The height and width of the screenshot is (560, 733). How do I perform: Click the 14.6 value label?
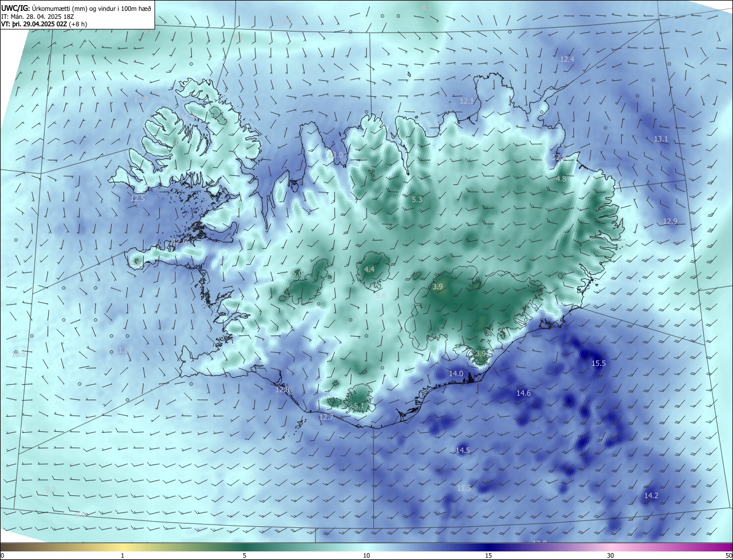click(523, 393)
